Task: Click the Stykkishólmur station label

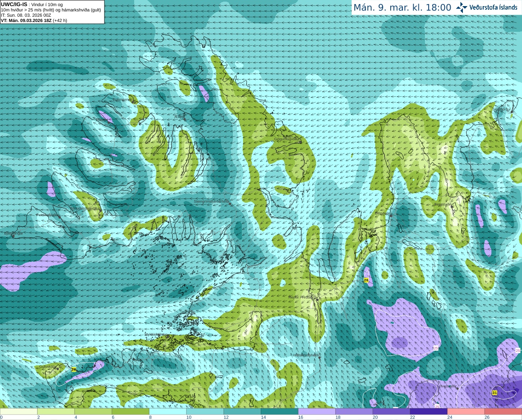Action: (155, 334)
